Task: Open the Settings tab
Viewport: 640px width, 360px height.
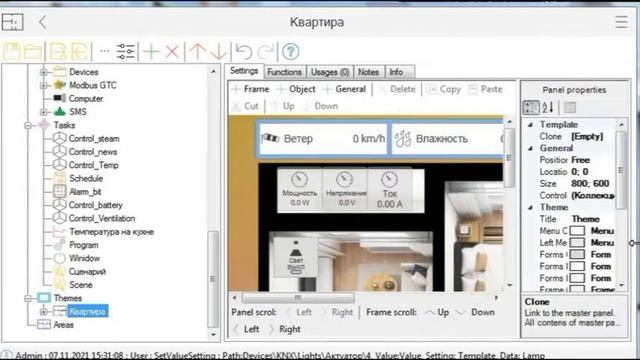Action: (244, 71)
